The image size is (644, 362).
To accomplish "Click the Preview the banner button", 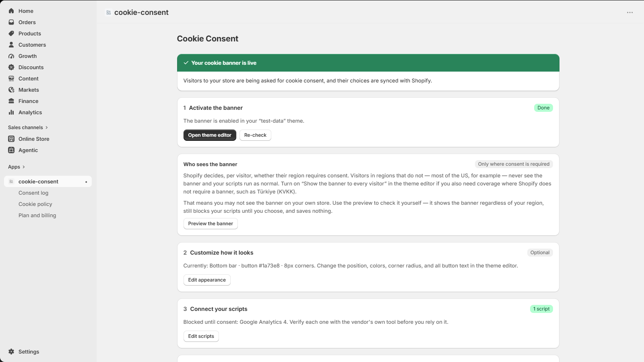I will tap(211, 224).
